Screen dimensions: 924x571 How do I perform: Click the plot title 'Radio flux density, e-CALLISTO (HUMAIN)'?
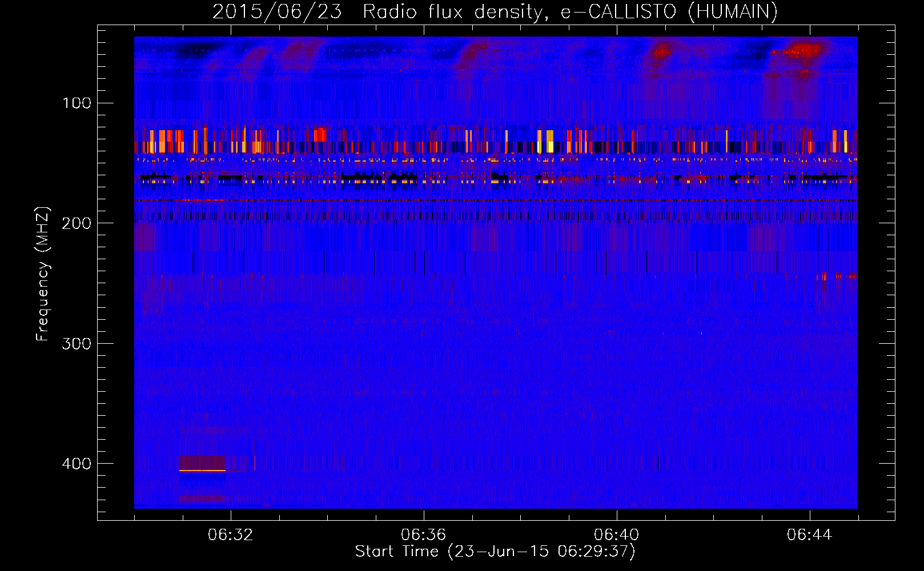[570, 12]
